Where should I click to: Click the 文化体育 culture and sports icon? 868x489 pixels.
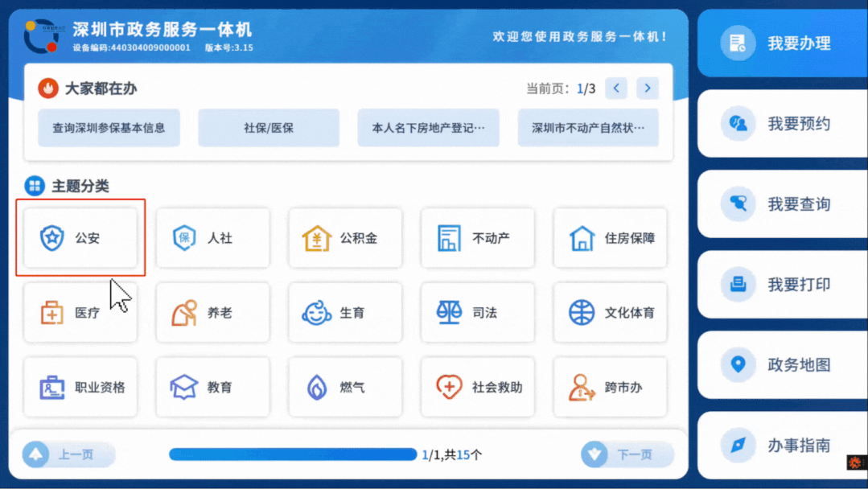[610, 312]
